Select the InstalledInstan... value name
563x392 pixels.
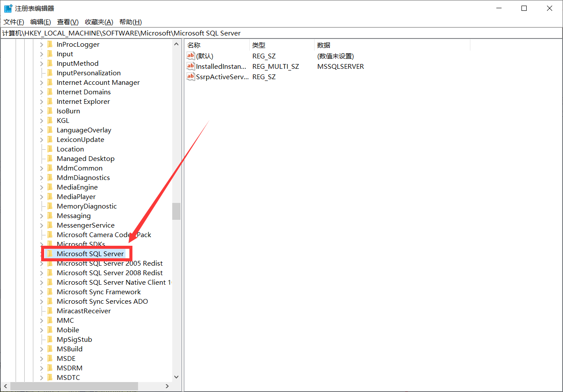(x=221, y=67)
